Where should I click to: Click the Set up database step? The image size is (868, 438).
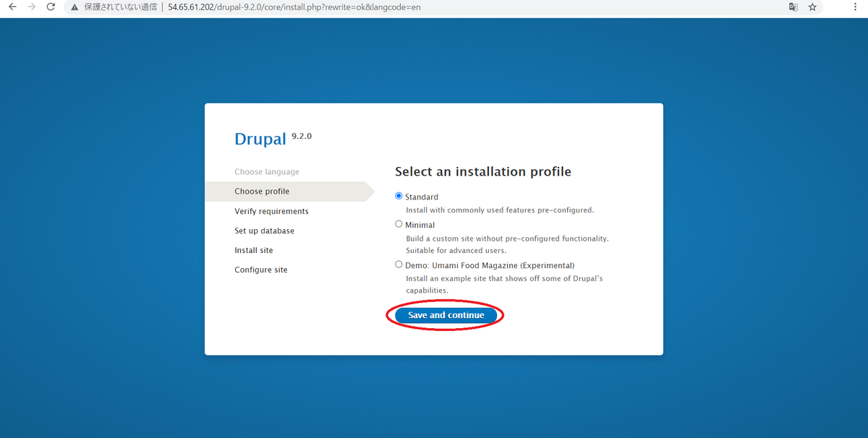coord(264,231)
